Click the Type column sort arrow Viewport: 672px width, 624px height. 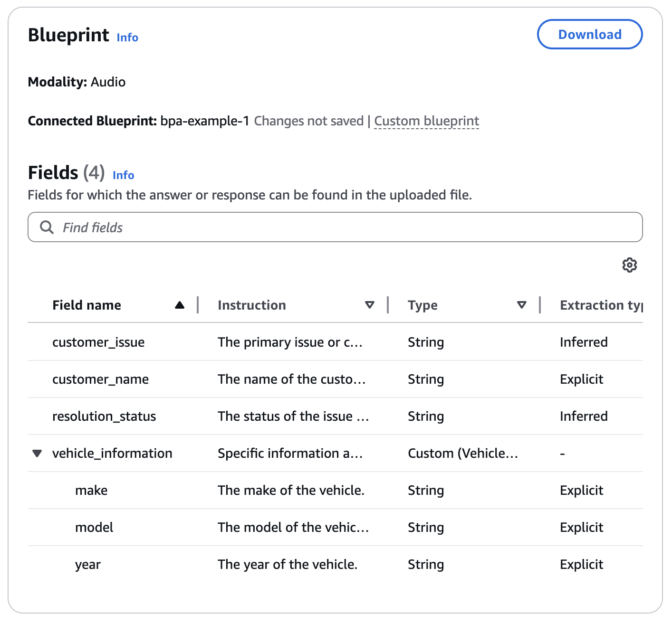(521, 305)
